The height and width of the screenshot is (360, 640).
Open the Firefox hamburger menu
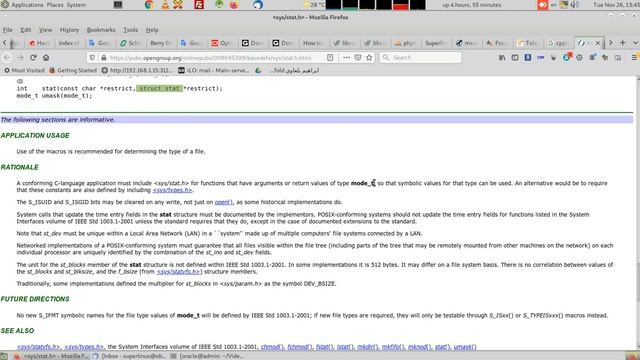[x=635, y=58]
